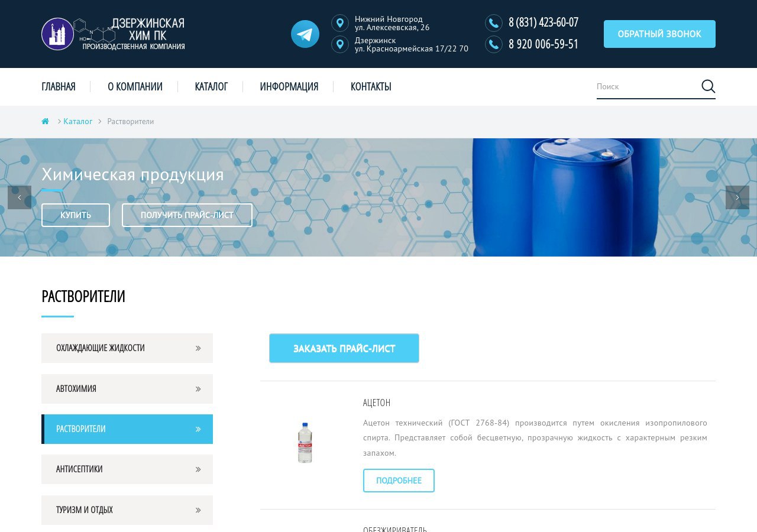
Task: Click the company logo in the header
Action: pyautogui.click(x=113, y=34)
